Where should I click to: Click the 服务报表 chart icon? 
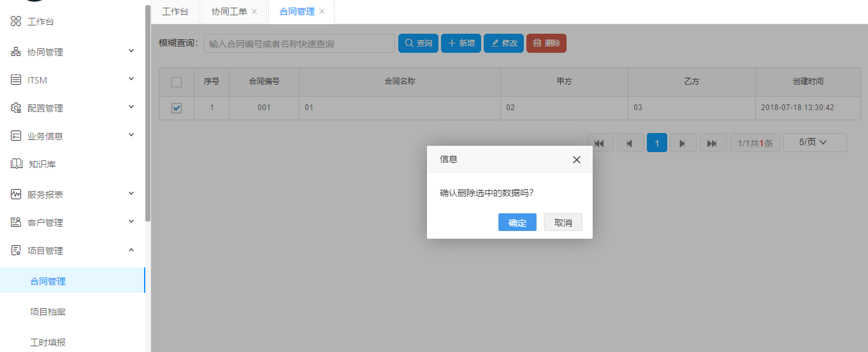pos(16,195)
